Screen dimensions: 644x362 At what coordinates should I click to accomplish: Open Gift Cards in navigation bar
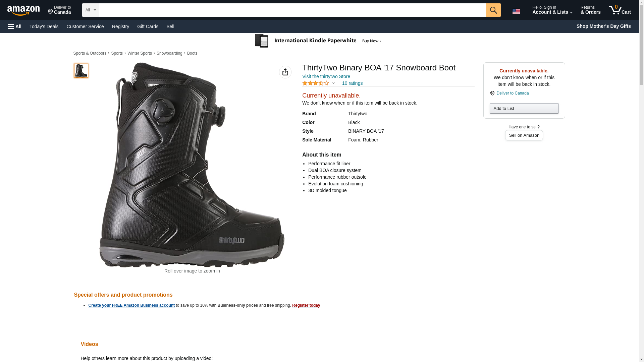point(148,26)
